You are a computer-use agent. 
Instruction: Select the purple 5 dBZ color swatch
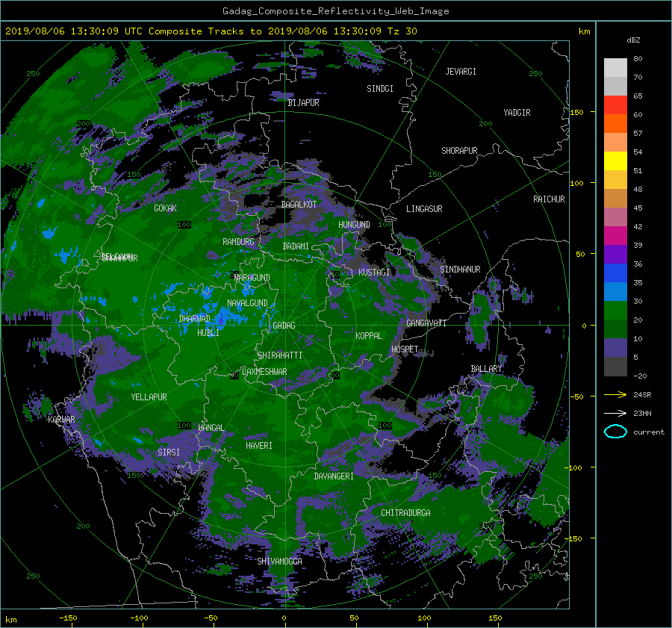[615, 348]
